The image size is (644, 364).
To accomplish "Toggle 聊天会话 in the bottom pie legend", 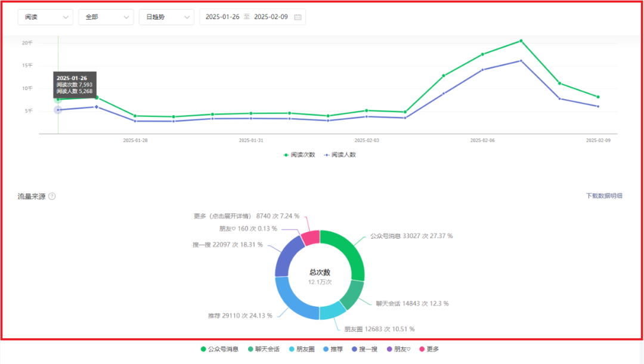I will 264,349.
